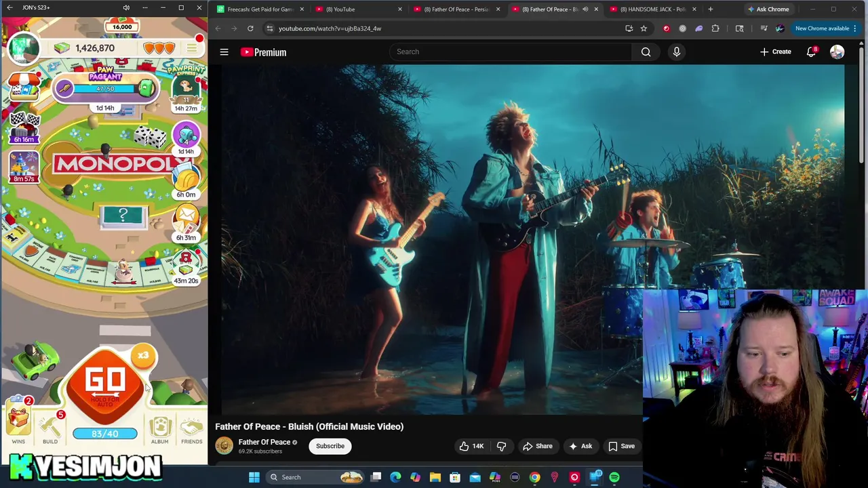Open YouTube guide hamburger menu
This screenshot has height=488, width=868.
tap(224, 52)
